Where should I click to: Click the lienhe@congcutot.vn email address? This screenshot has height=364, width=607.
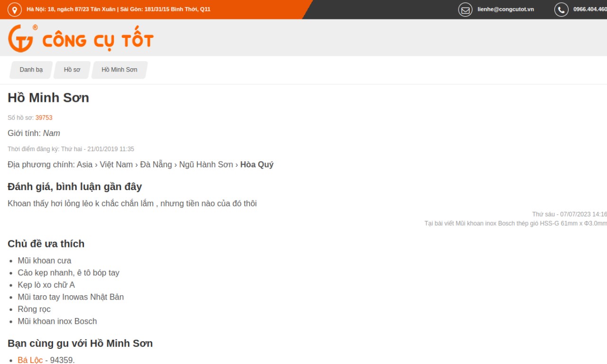[x=506, y=9]
